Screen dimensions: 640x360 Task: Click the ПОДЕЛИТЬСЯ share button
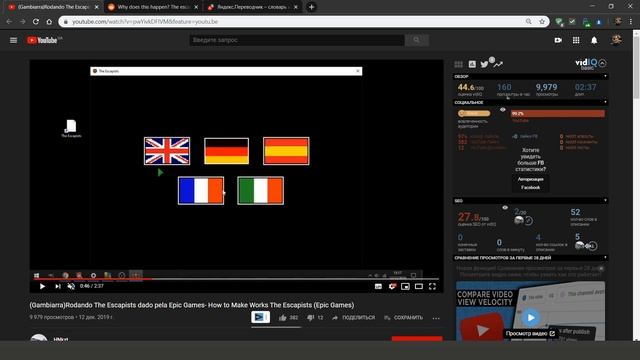pyautogui.click(x=353, y=318)
